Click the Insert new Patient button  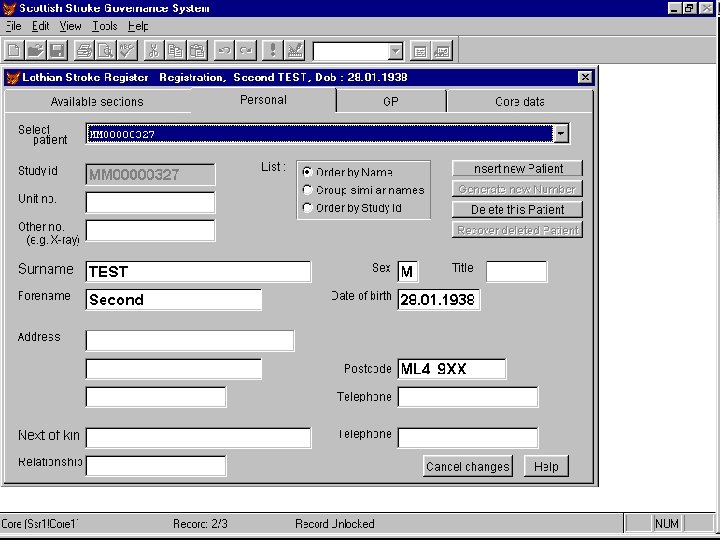pos(518,169)
